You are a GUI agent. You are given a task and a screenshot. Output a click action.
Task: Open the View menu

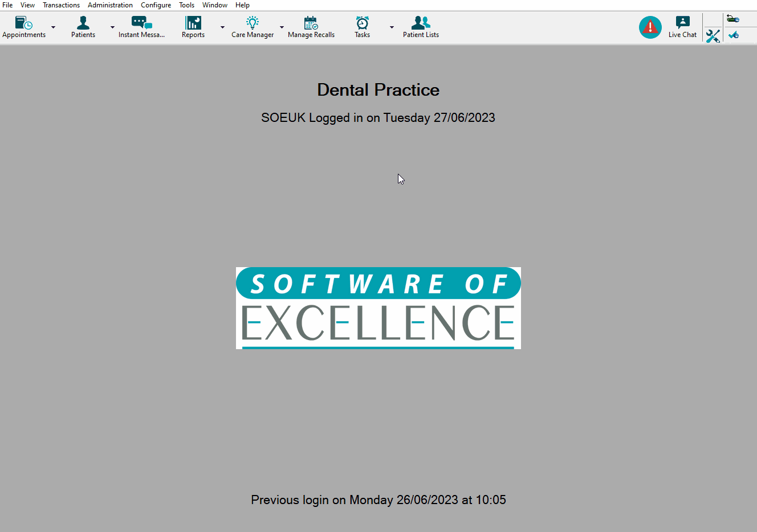[x=27, y=5]
